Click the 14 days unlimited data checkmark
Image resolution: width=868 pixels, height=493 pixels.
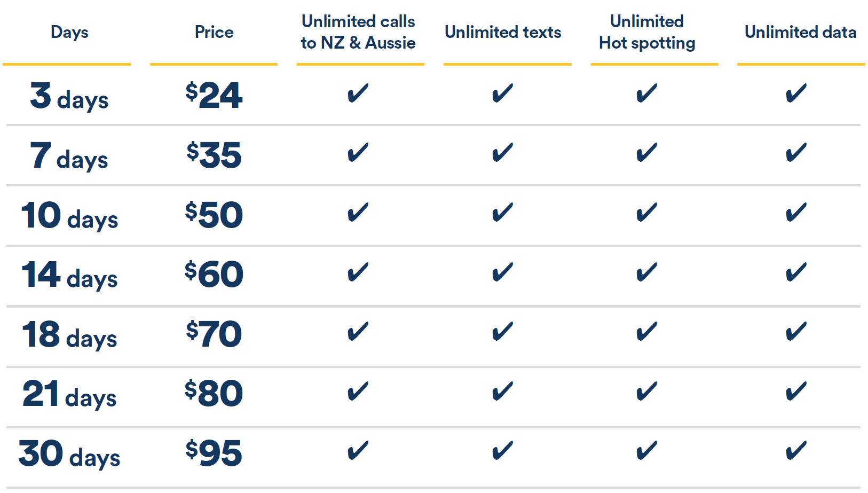click(x=796, y=272)
